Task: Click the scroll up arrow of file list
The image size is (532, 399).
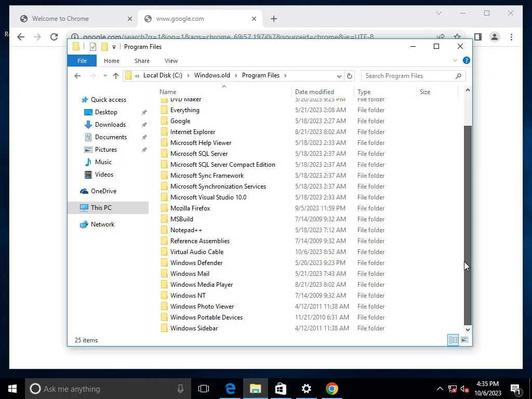Action: 468,90
